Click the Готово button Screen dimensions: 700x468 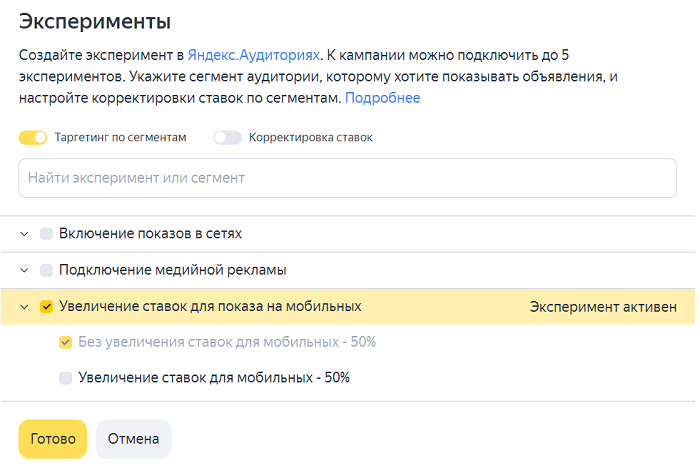tap(53, 439)
